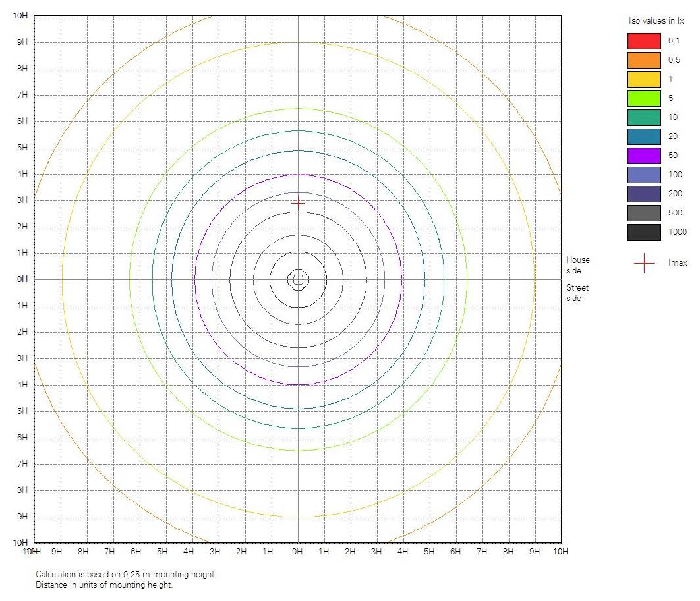The height and width of the screenshot is (601, 700).
Task: Select the light green 5 lx swatch
Action: 644,98
